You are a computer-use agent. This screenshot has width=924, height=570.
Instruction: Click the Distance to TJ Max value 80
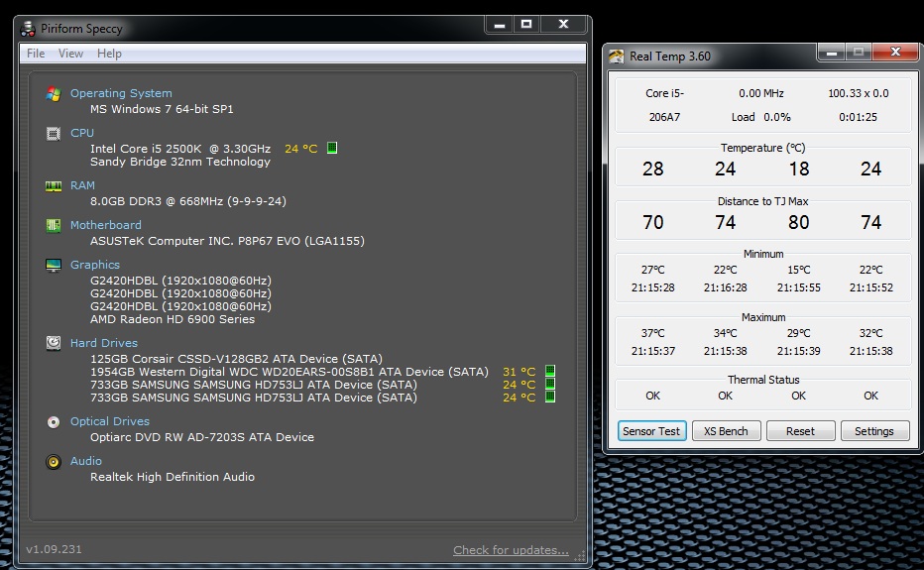pos(799,222)
